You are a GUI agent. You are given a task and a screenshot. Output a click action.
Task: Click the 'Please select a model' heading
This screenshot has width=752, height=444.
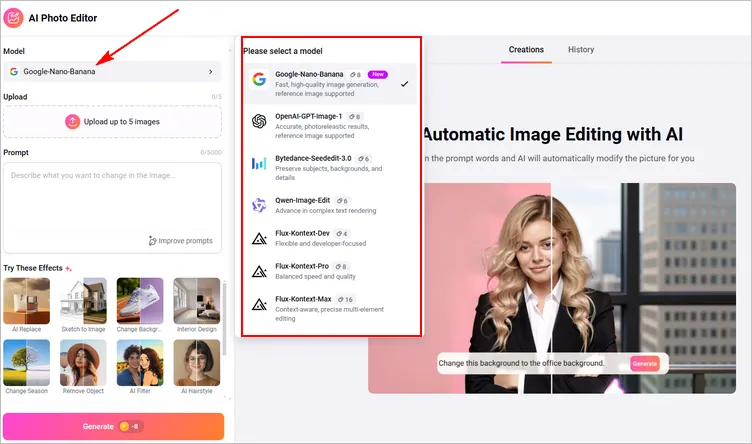[283, 51]
